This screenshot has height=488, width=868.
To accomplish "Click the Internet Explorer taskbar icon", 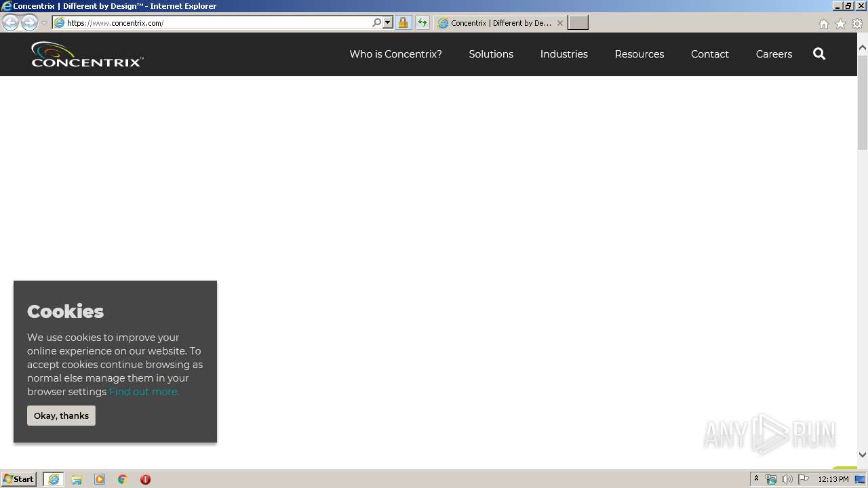I will coord(54,479).
